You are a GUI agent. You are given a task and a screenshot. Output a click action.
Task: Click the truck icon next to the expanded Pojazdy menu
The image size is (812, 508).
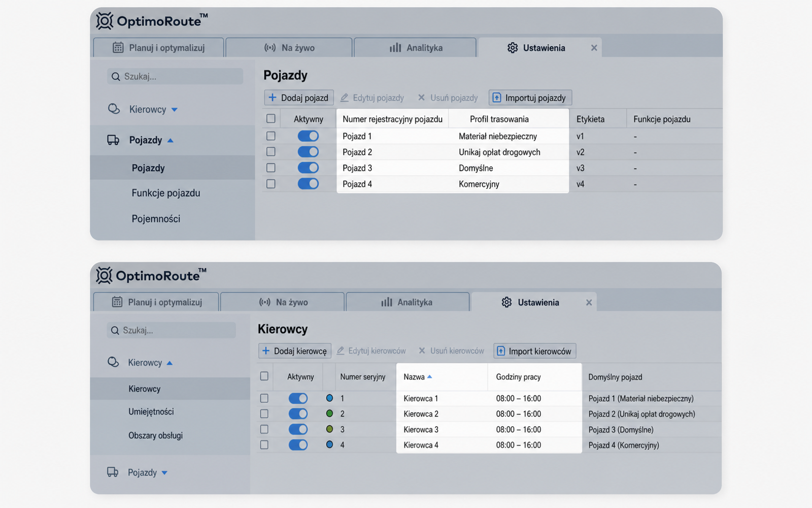click(x=113, y=140)
